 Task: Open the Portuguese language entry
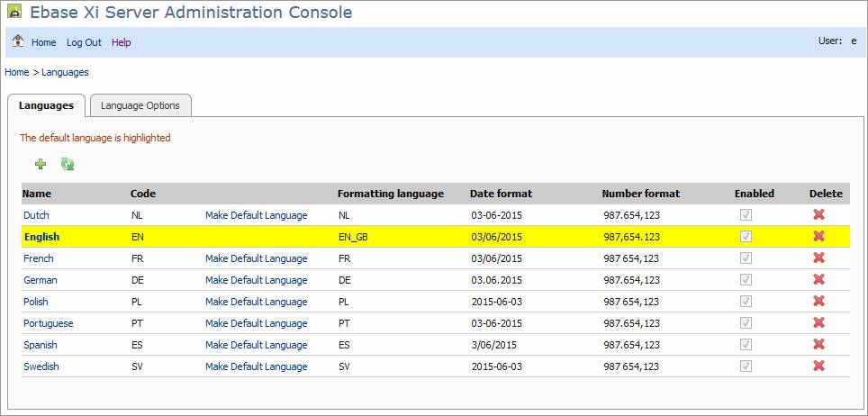[48, 323]
